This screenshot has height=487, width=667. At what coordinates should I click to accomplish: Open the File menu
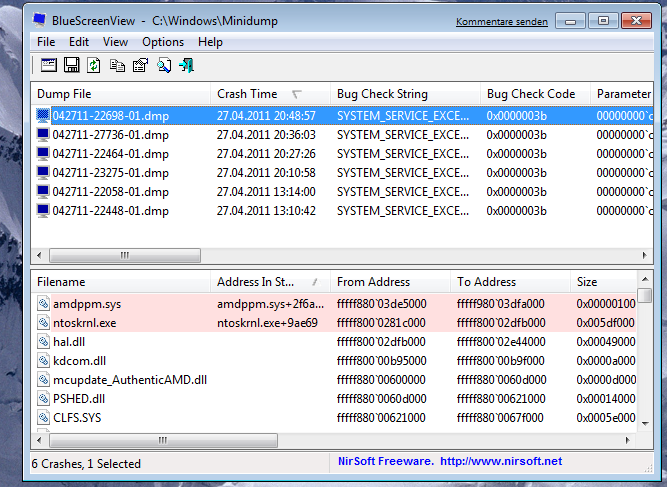tap(46, 42)
